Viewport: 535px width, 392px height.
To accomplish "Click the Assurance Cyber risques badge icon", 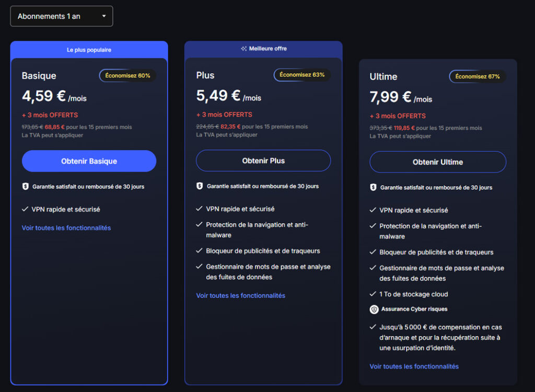I will coord(374,309).
